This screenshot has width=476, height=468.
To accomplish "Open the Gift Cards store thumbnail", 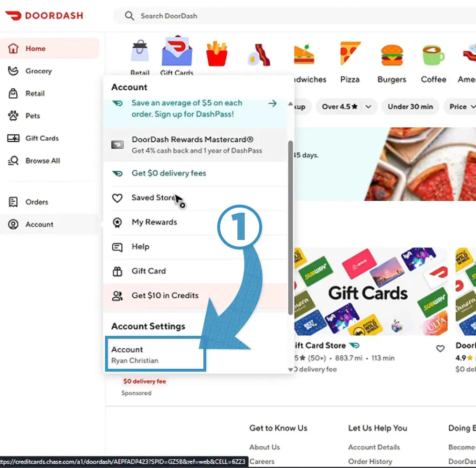I will coord(370,291).
